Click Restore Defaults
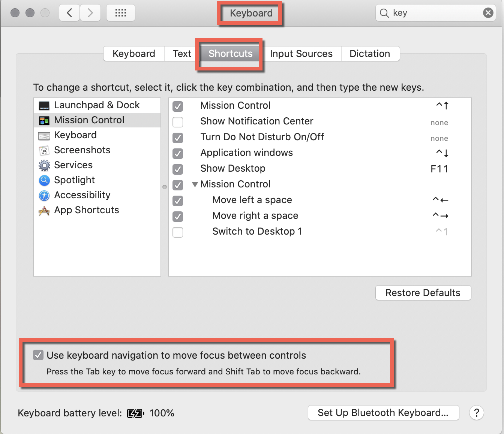The width and height of the screenshot is (504, 434). 423,293
